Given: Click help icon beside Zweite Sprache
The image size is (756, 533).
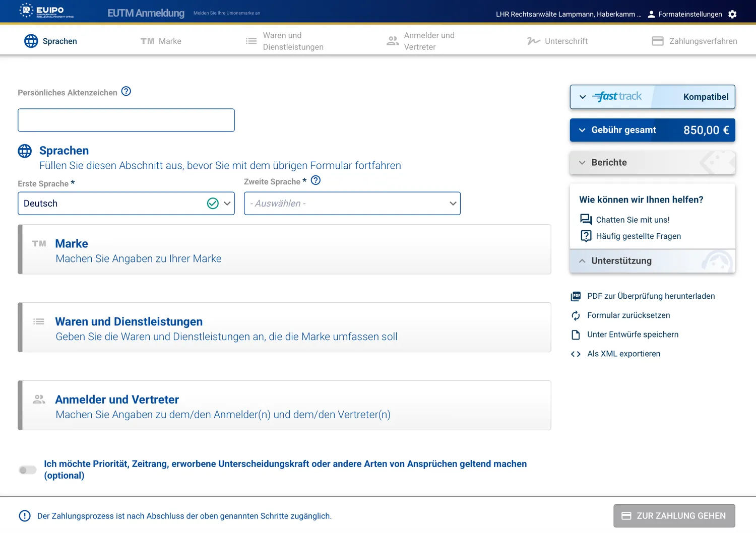Looking at the screenshot, I should pos(316,180).
